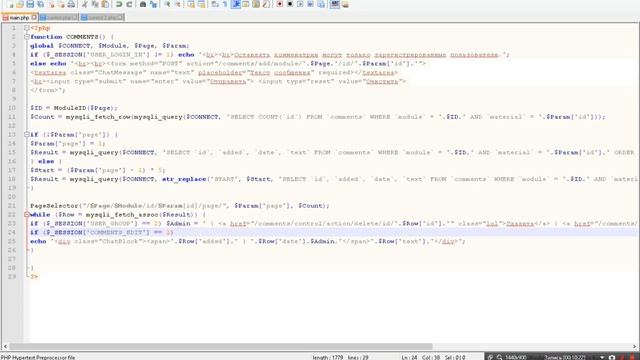The image size is (640, 360).
Task: Save all open files
Action: click(x=40, y=4)
